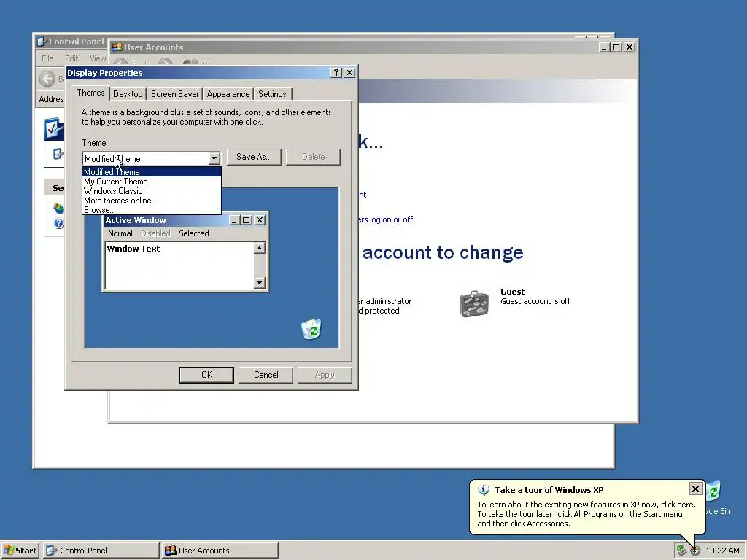
Task: Open the Screen Saver tab
Action: (175, 94)
